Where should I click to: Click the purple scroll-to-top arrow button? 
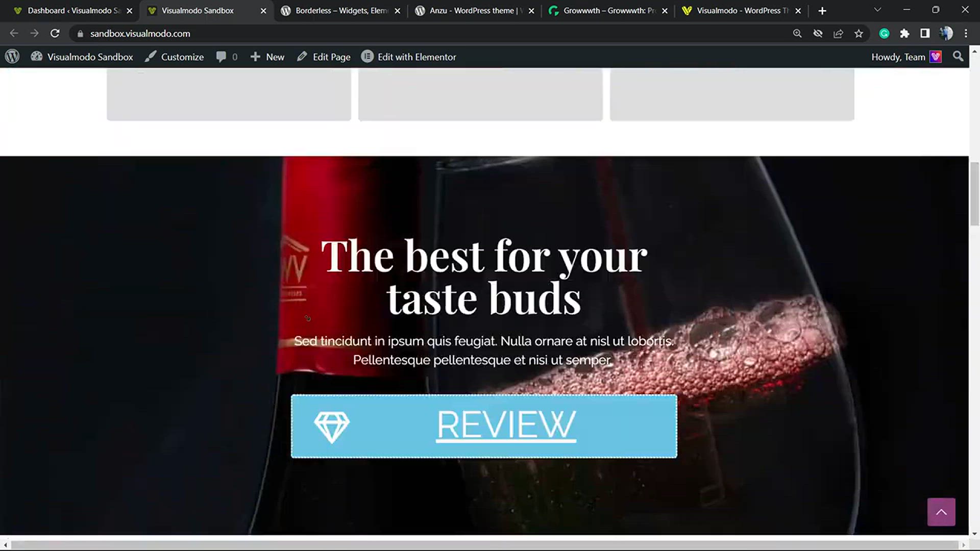[941, 512]
